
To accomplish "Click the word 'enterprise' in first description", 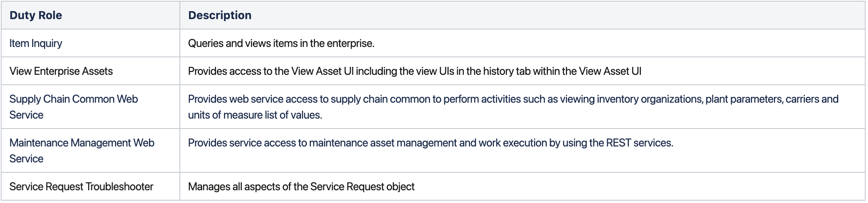I will click(351, 43).
